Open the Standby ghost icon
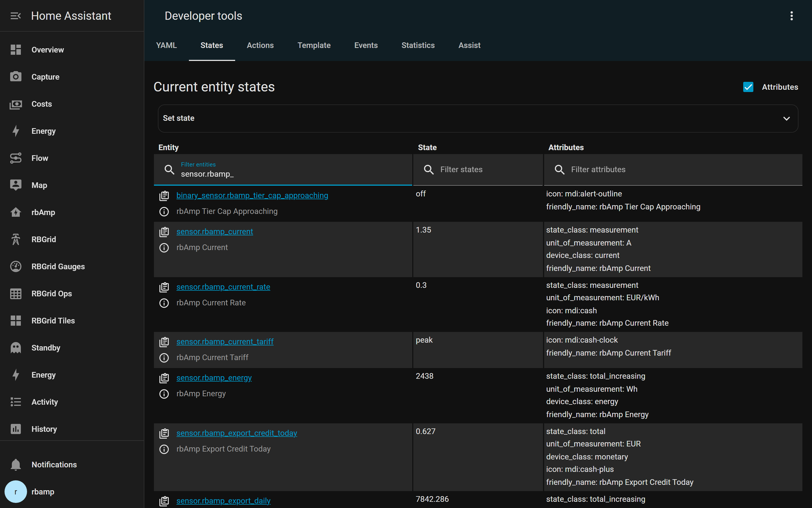 point(16,348)
